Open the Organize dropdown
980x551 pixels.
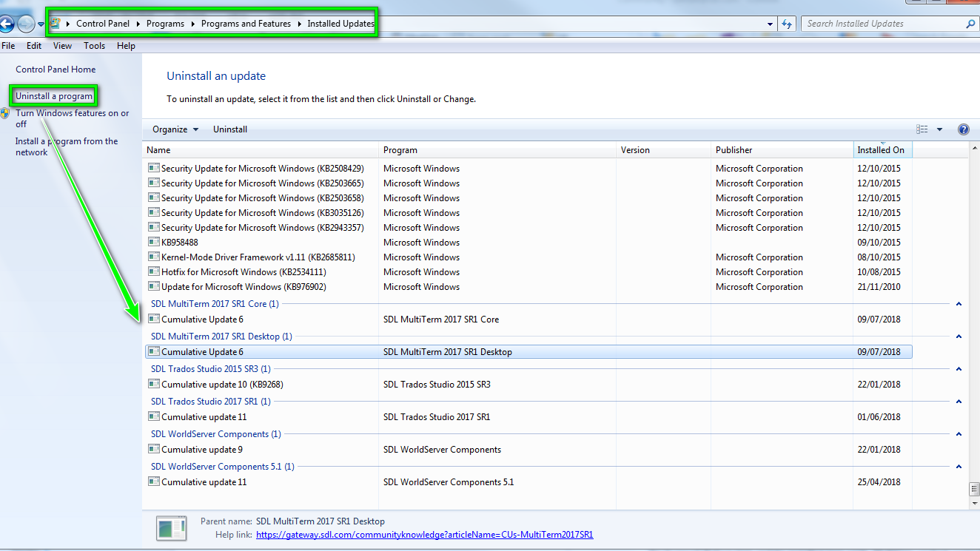[x=175, y=129]
